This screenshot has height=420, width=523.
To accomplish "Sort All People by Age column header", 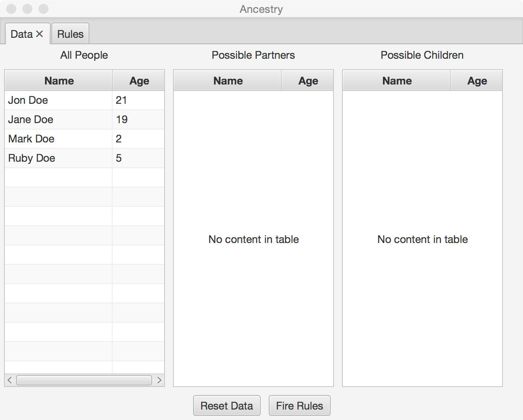I will 139,80.
